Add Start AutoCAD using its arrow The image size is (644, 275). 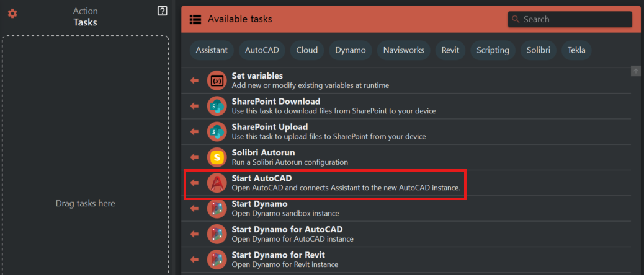point(194,183)
